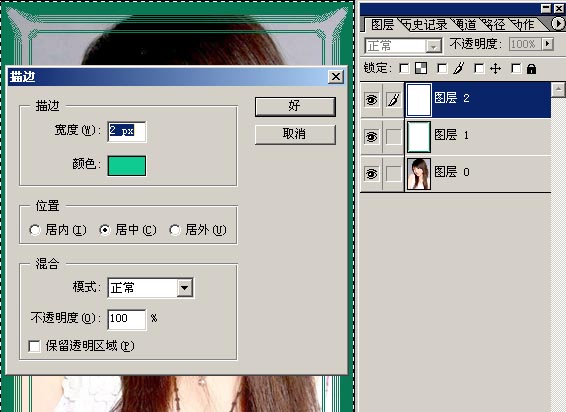Click the layers panel 100% opacity field

pyautogui.click(x=525, y=44)
